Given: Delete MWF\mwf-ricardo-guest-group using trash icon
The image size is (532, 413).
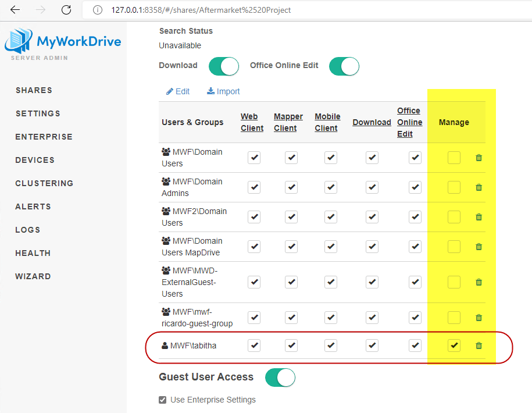Looking at the screenshot, I should (479, 318).
